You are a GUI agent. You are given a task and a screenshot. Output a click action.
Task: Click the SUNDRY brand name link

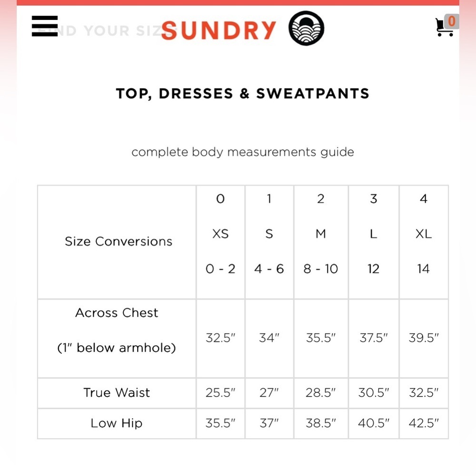pyautogui.click(x=218, y=30)
